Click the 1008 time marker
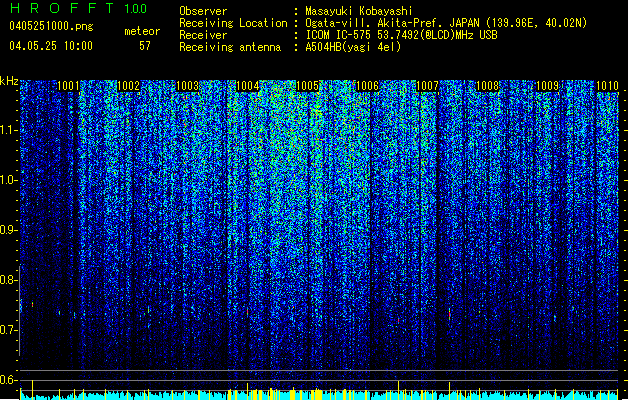 [487, 86]
